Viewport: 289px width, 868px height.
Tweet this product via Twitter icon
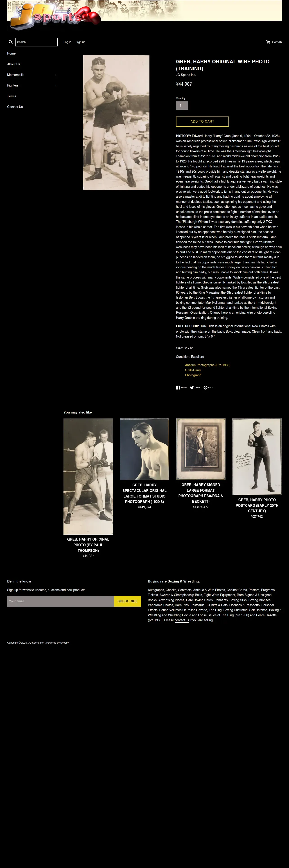192,388
